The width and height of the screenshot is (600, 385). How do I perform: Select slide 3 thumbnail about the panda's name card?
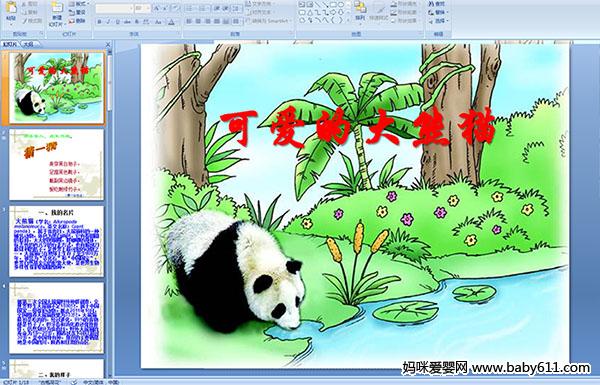[57, 241]
